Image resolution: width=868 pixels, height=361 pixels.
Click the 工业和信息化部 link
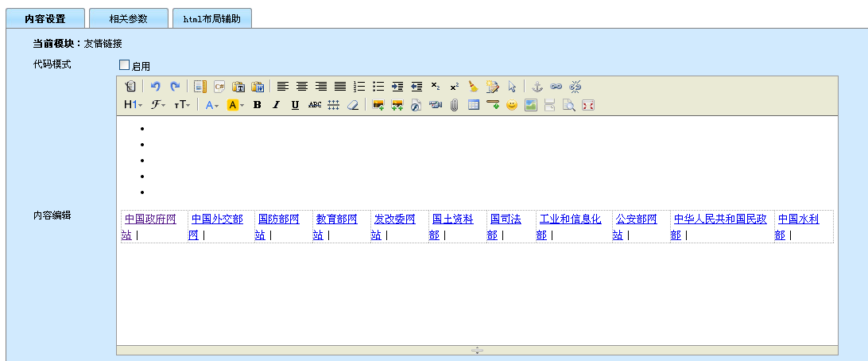(x=570, y=219)
